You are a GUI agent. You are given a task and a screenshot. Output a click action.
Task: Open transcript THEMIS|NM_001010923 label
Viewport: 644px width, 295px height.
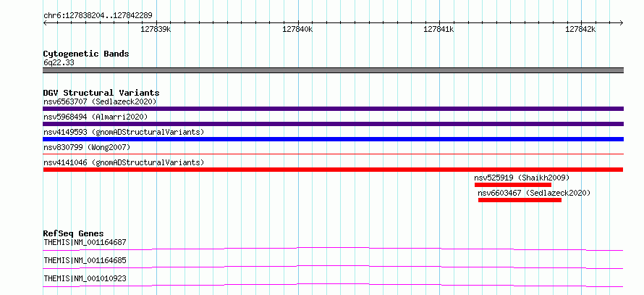pyautogui.click(x=85, y=278)
